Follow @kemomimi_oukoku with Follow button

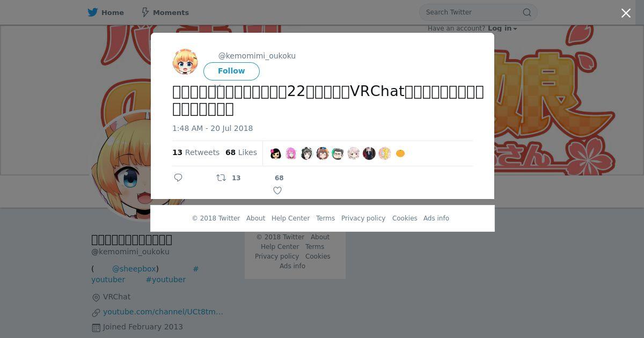231,71
